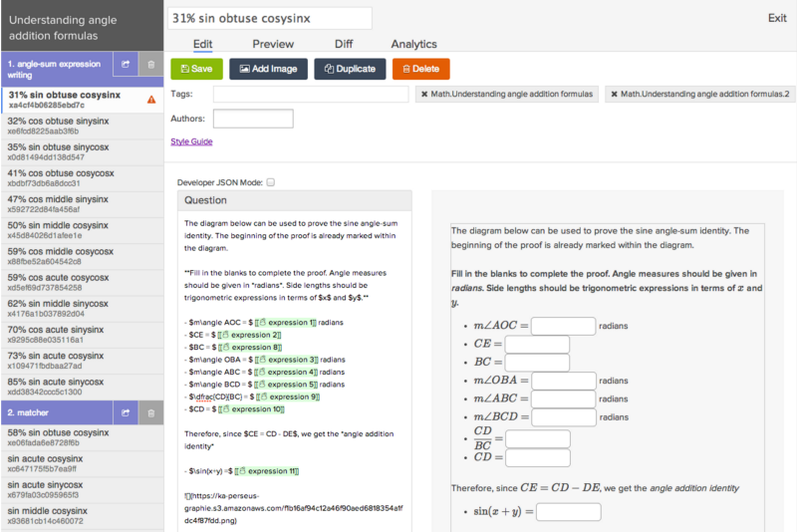
Task: Select '59% cos middle cosycosx' item
Action: 83,256
